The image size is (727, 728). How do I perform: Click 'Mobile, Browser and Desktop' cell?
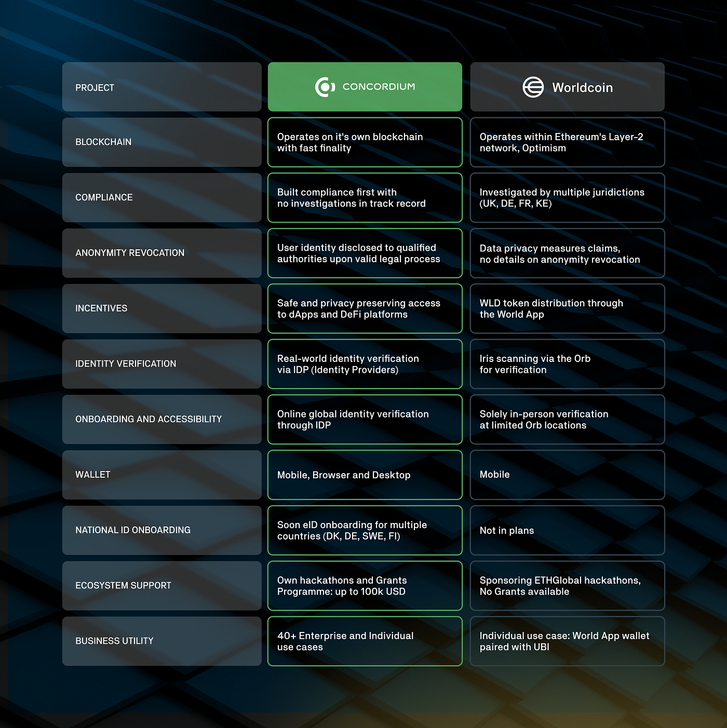(365, 475)
